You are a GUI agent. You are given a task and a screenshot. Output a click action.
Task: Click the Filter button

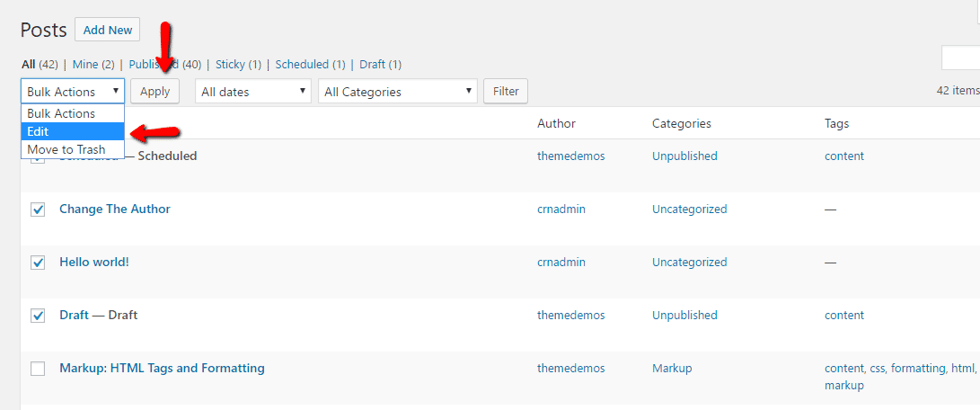pyautogui.click(x=506, y=92)
